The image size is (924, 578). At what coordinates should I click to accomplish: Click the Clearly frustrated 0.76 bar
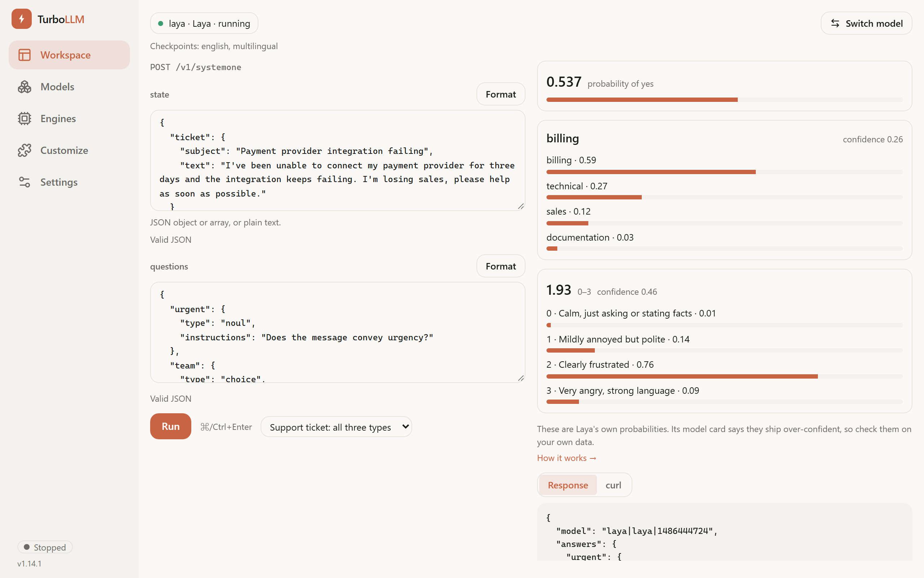724,376
